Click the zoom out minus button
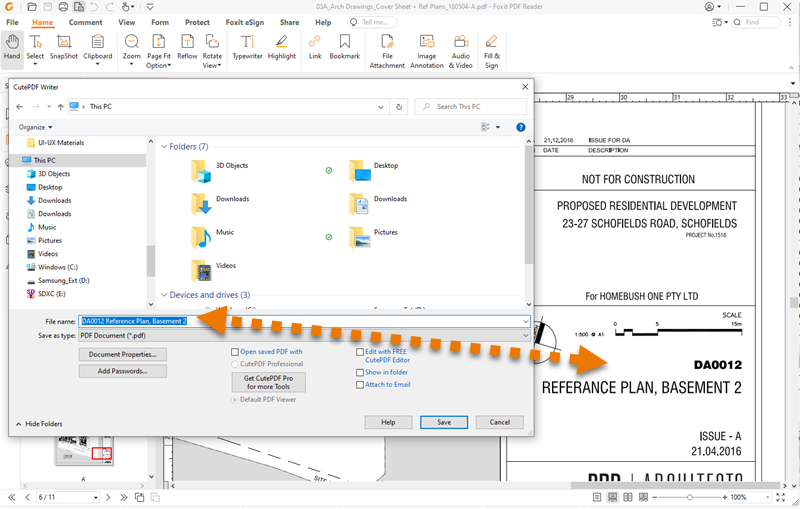This screenshot has height=509, width=800. [x=655, y=497]
